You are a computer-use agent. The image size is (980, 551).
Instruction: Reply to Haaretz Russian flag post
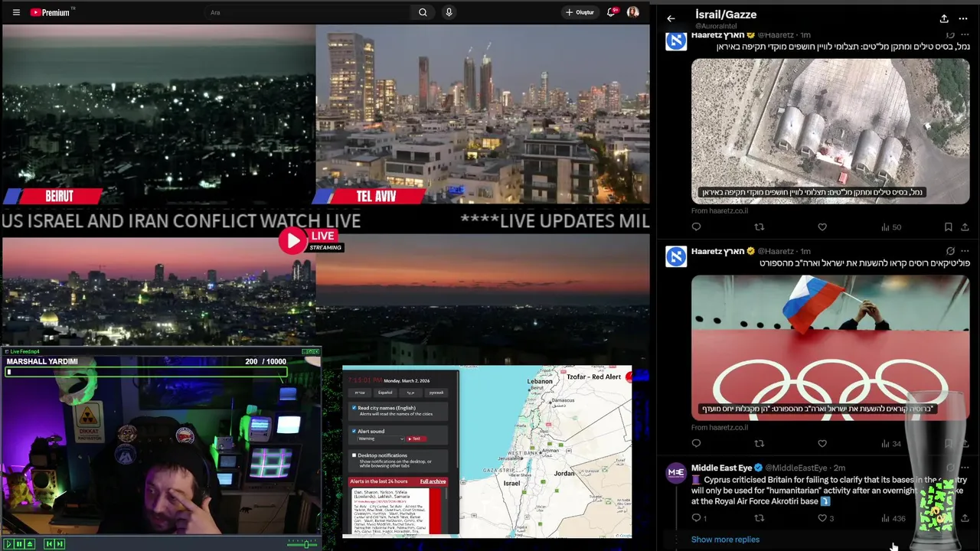(696, 443)
